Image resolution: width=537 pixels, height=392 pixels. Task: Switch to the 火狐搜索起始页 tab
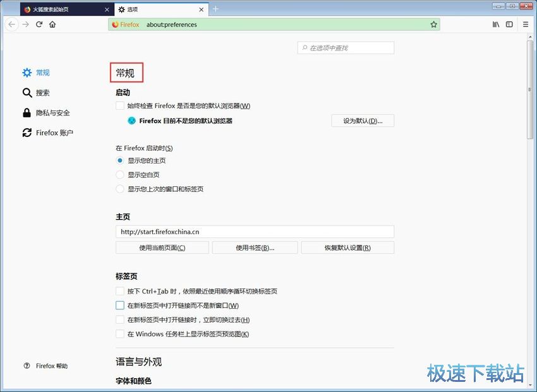pyautogui.click(x=66, y=9)
